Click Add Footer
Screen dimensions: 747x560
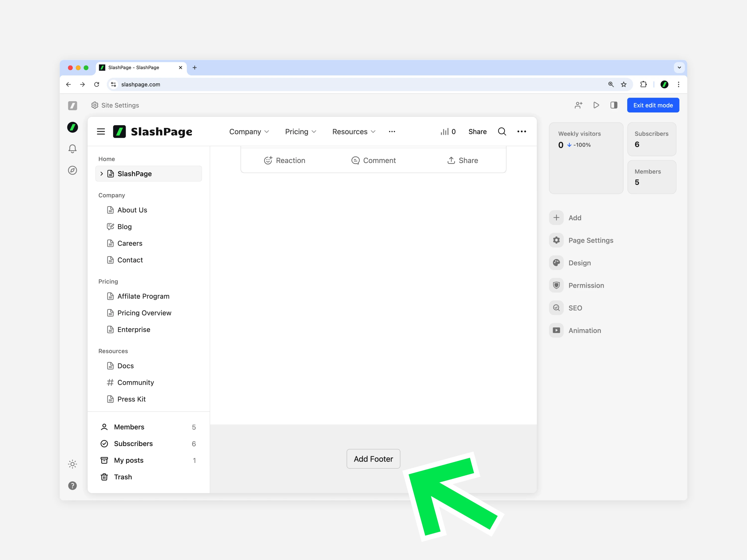(373, 459)
